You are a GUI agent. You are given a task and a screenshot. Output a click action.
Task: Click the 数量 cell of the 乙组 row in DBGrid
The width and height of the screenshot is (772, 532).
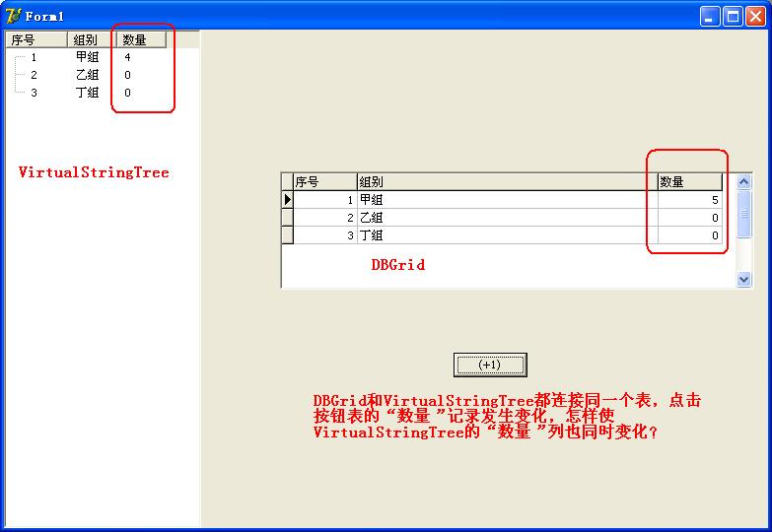point(690,218)
